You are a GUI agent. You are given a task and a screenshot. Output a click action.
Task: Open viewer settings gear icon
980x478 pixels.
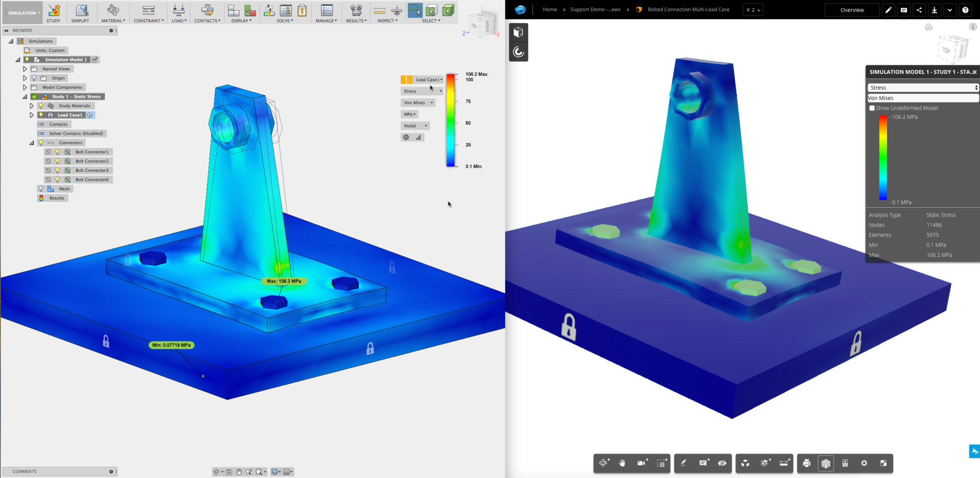864,463
